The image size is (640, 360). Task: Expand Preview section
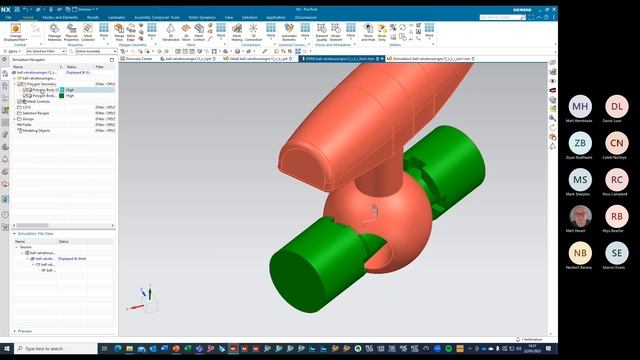15,331
